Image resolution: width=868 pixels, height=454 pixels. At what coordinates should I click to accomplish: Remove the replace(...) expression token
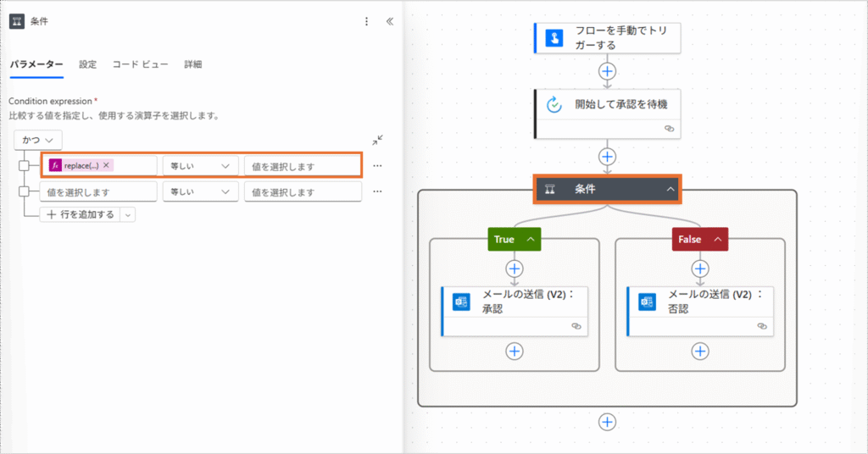coord(106,166)
